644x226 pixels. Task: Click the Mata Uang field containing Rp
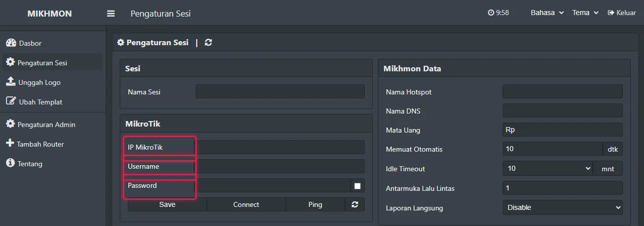[562, 130]
